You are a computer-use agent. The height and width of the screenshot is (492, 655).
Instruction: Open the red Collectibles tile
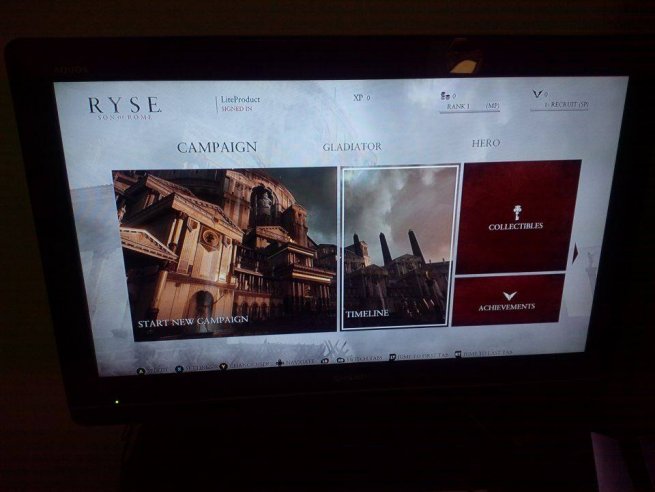coord(516,215)
